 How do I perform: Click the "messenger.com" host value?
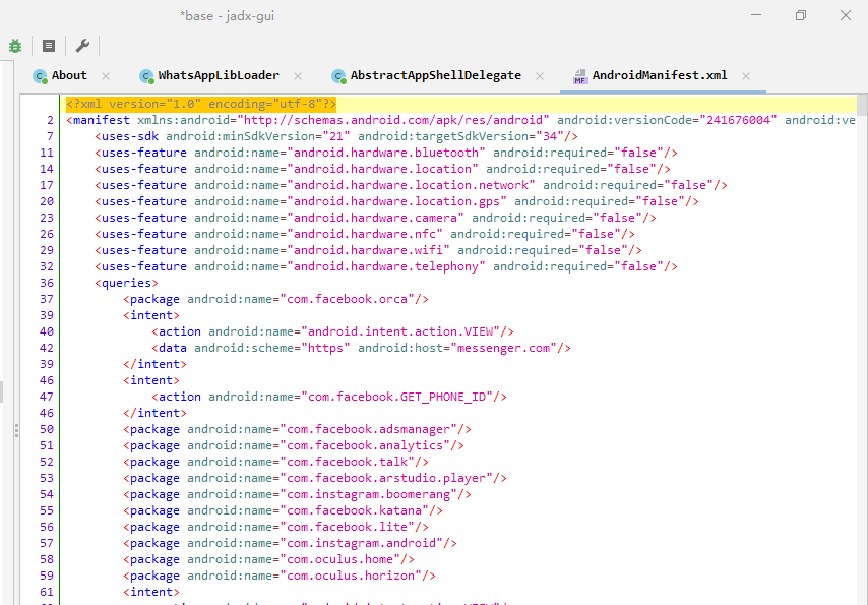(503, 348)
